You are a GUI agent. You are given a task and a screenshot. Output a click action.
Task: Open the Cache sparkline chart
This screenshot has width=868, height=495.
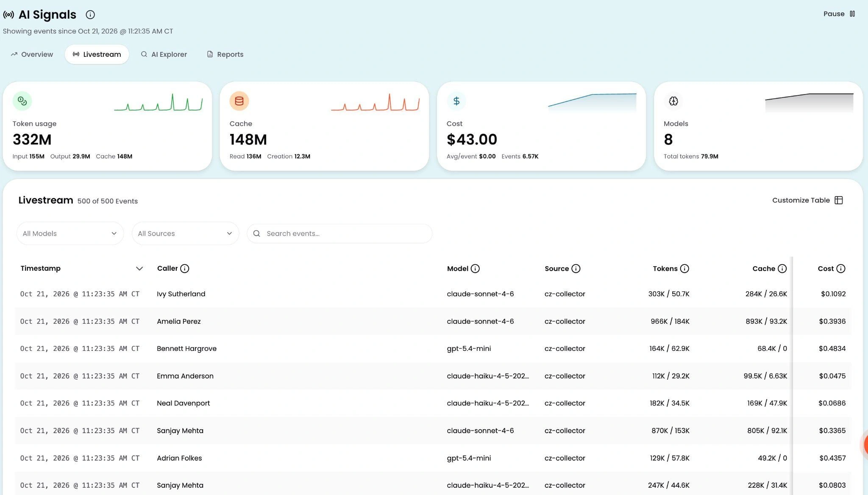(x=376, y=102)
